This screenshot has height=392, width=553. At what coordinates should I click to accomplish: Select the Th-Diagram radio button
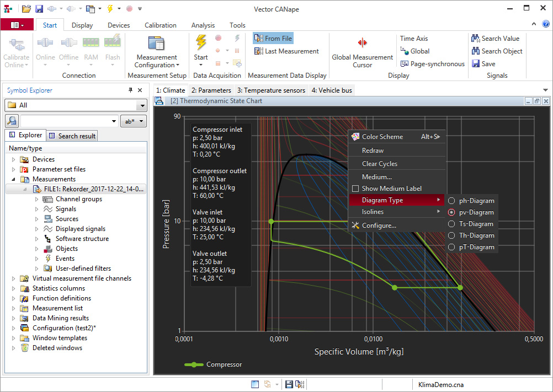point(451,235)
